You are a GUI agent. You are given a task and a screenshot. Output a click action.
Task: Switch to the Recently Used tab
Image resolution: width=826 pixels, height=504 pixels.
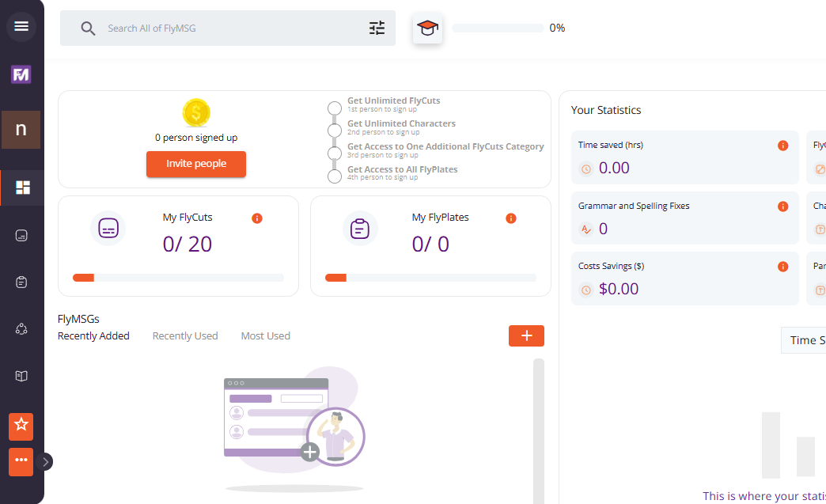[x=185, y=336]
